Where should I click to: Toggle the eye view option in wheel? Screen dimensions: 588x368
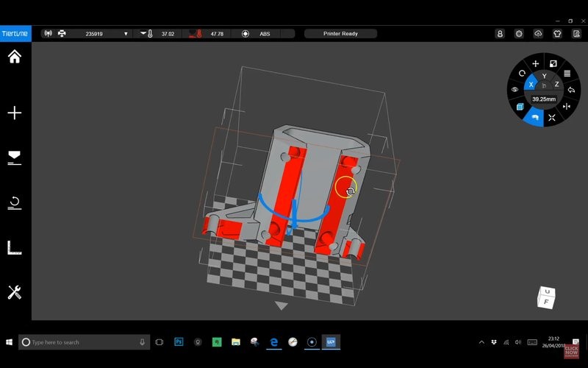click(514, 90)
